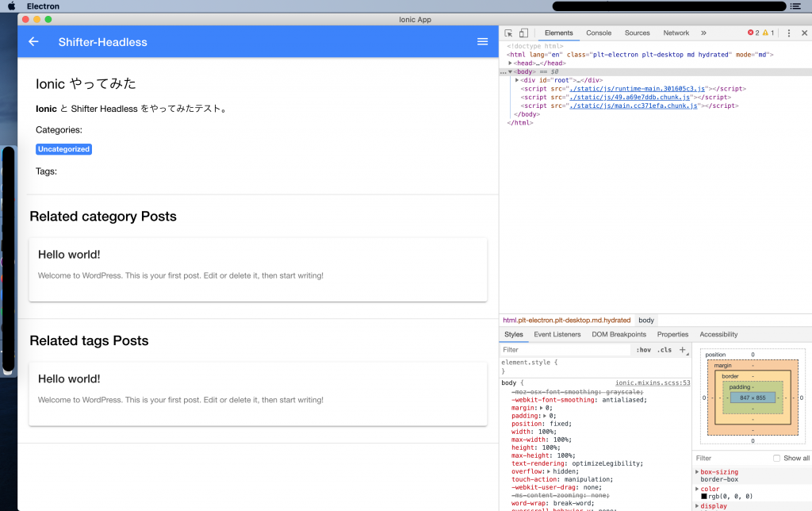This screenshot has width=812, height=511.
Task: Click the 847 × 855 content box in box model
Action: pos(753,398)
